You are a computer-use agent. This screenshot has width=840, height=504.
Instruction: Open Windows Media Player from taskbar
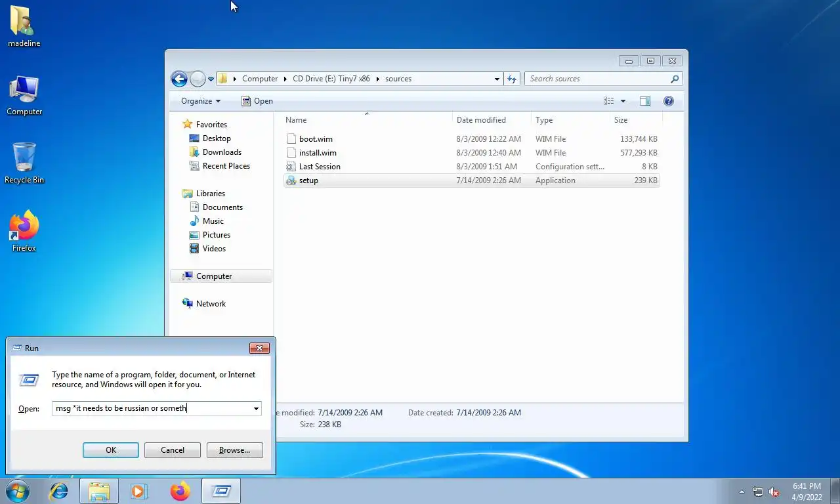pos(138,491)
